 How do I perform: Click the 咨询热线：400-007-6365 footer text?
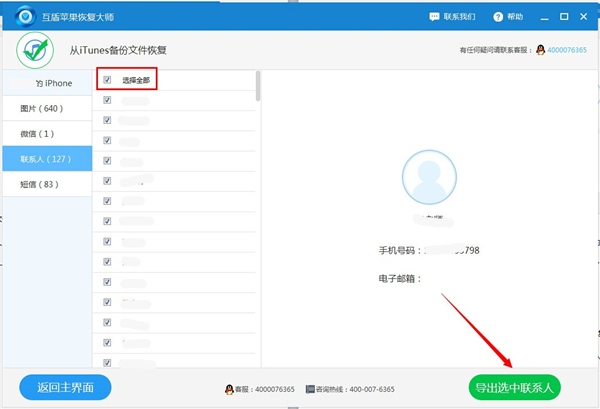point(355,389)
